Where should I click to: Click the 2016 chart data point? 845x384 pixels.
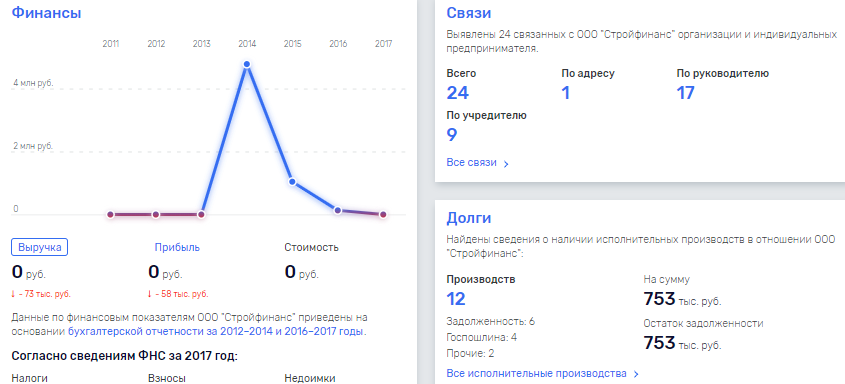[x=338, y=210]
